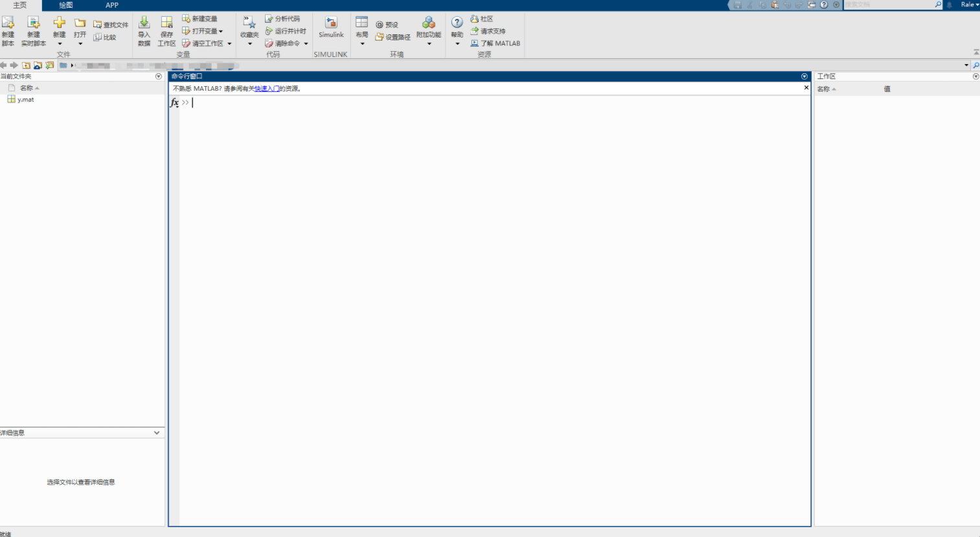Open the quick-access toolbar options arrow
This screenshot has height=537, width=980.
point(836,5)
